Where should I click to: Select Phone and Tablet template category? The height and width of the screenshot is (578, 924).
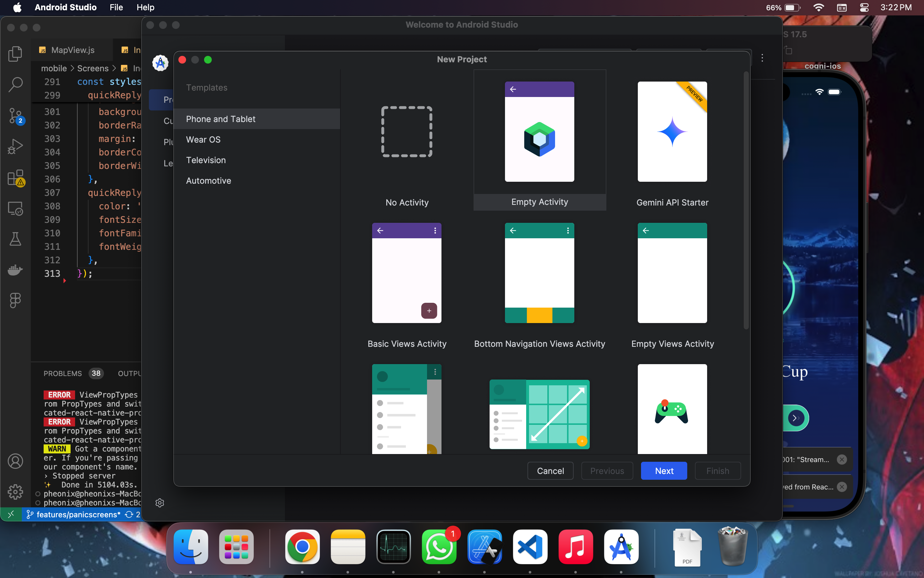pos(257,119)
